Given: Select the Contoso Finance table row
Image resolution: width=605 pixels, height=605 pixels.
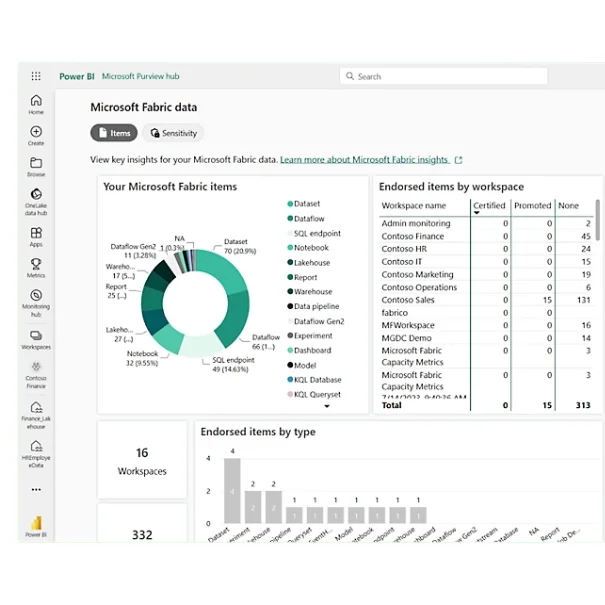Looking at the screenshot, I should click(x=486, y=236).
